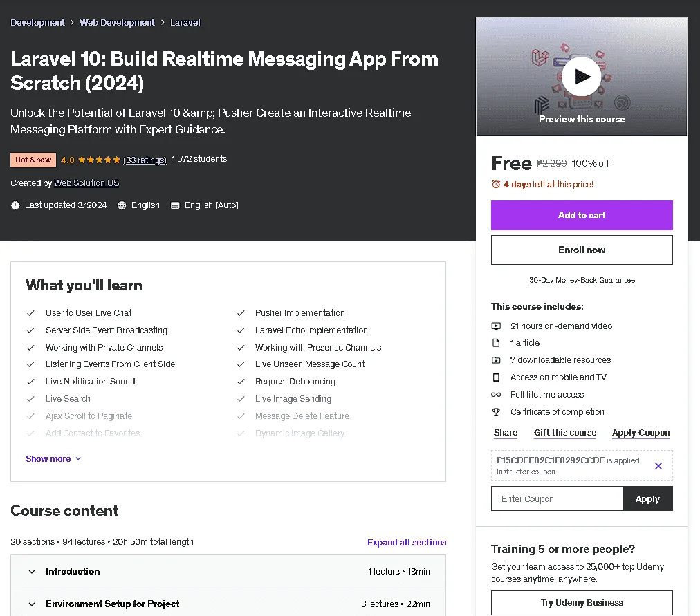Click '7 downloadable resources' text
This screenshot has width=700, height=616.
pyautogui.click(x=560, y=360)
